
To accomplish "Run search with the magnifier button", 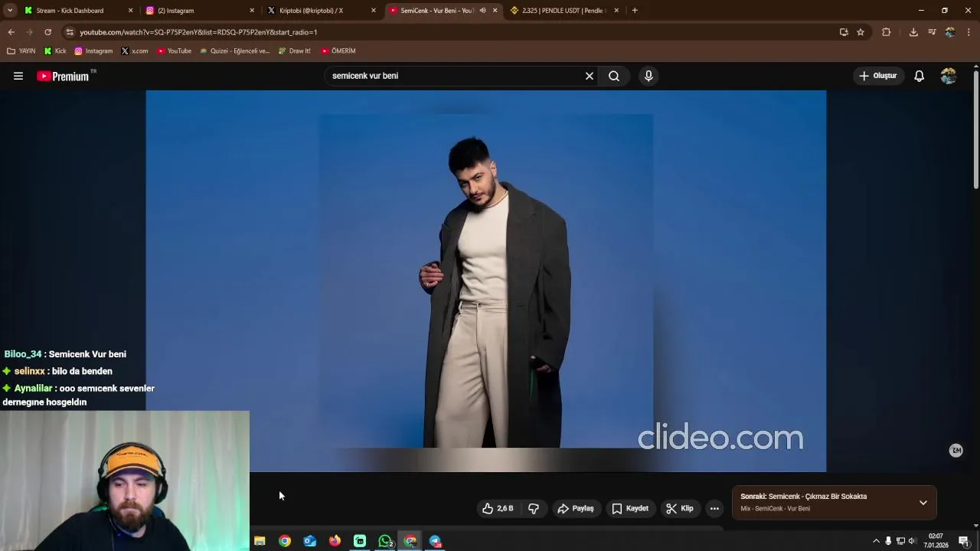I will pyautogui.click(x=614, y=76).
